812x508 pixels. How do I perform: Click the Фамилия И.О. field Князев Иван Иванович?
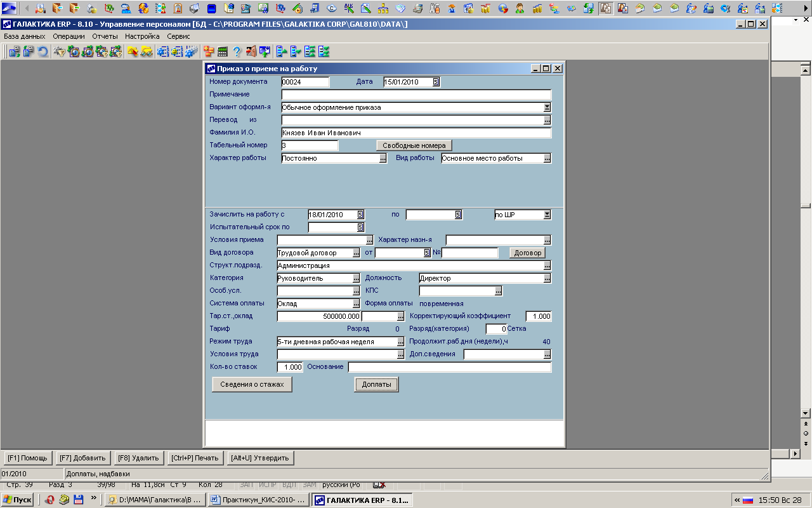[416, 133]
